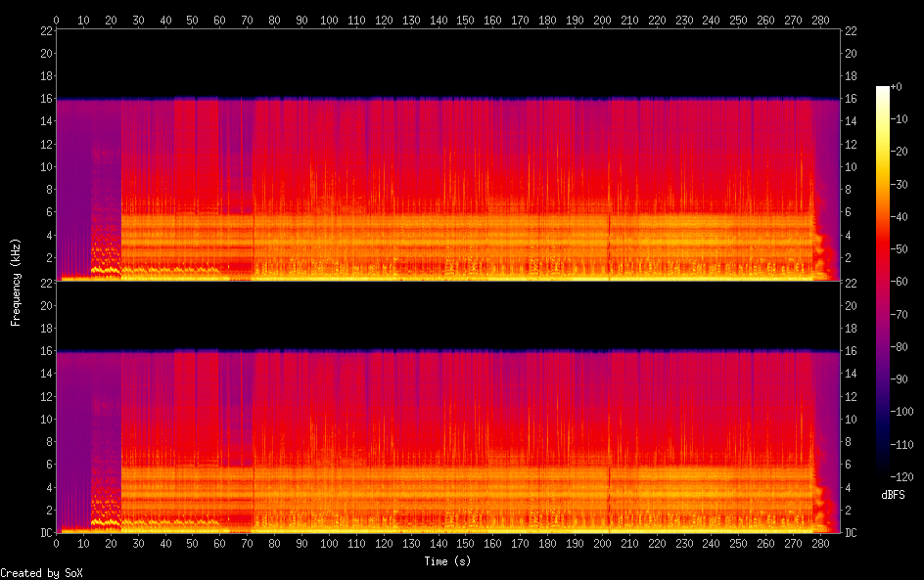Click the "dBFS" label under the color bar
The width and height of the screenshot is (924, 580).
click(893, 496)
